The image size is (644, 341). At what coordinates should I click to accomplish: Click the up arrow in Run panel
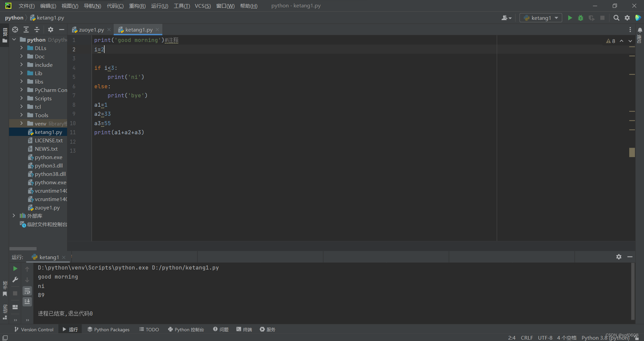(27, 269)
